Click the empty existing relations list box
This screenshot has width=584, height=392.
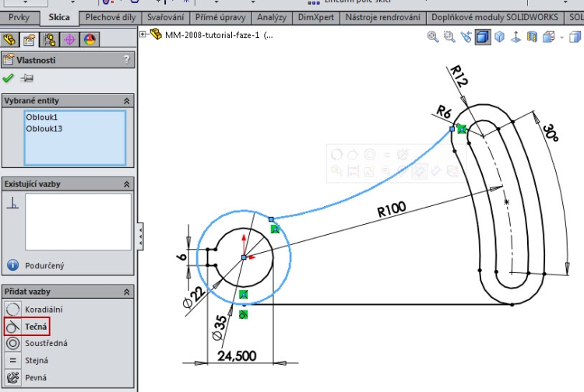click(x=78, y=222)
